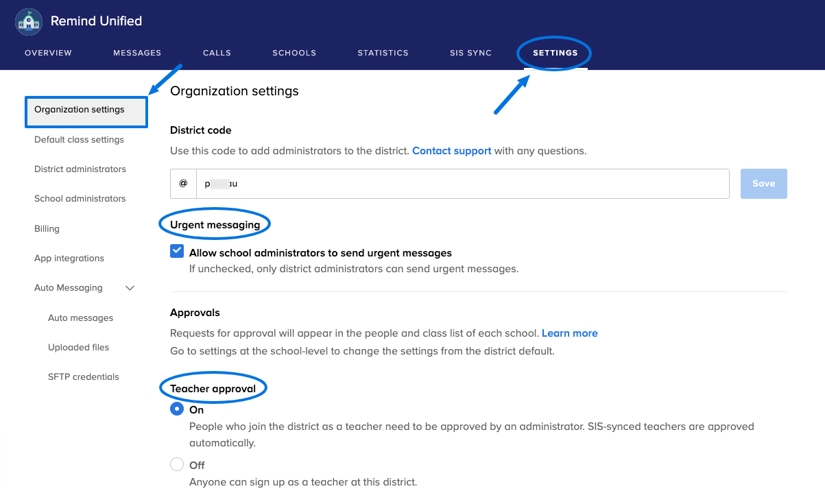825x504 pixels.
Task: Click the Remind Unified school logo icon
Action: 29,21
